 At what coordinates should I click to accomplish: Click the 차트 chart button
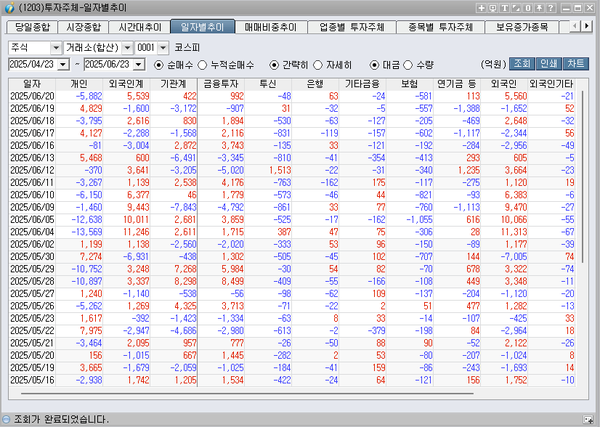point(576,64)
